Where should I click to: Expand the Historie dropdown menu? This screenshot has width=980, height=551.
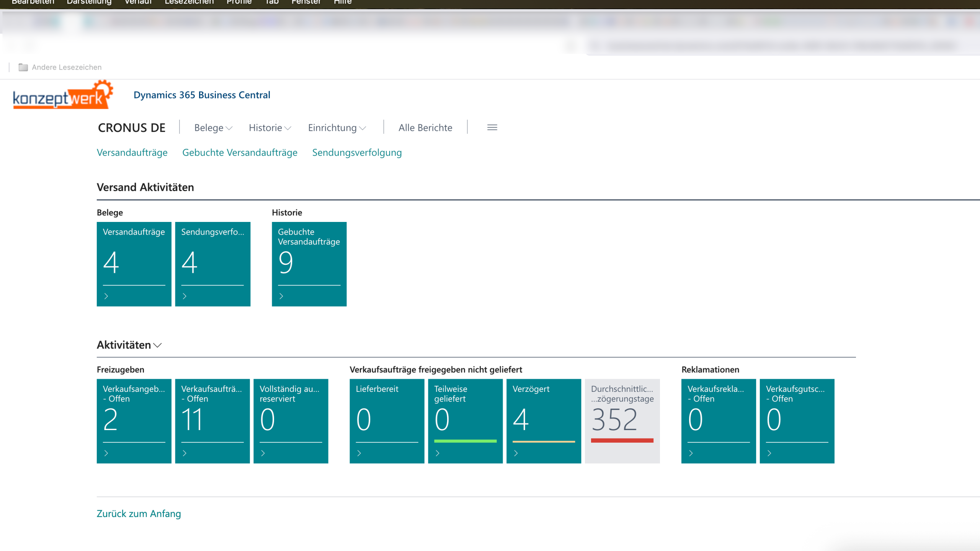[270, 128]
